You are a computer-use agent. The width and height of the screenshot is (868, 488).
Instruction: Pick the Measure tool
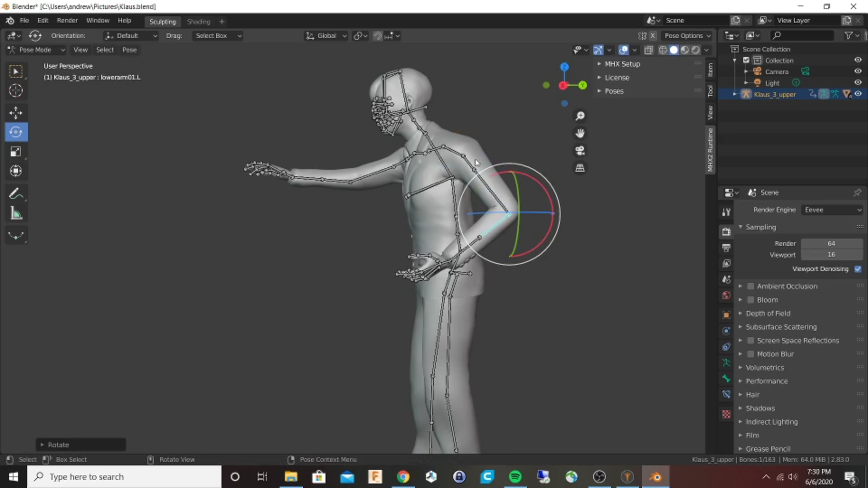click(16, 213)
